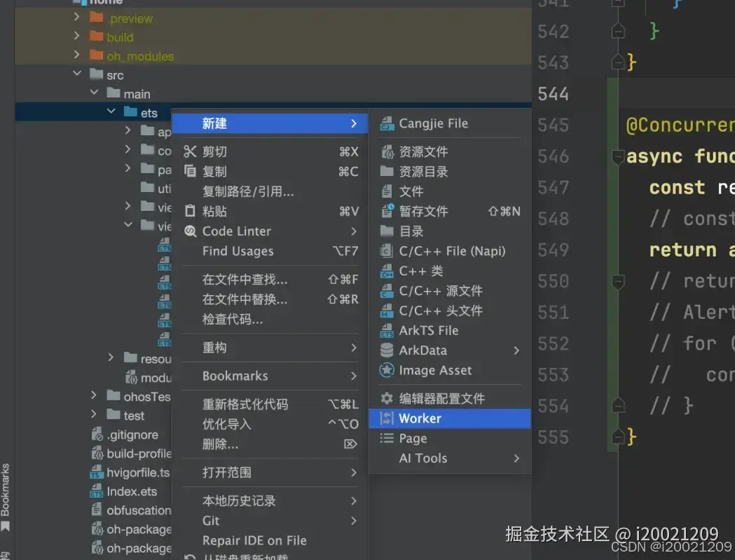Collapse the ets folder in project tree

pyautogui.click(x=110, y=111)
